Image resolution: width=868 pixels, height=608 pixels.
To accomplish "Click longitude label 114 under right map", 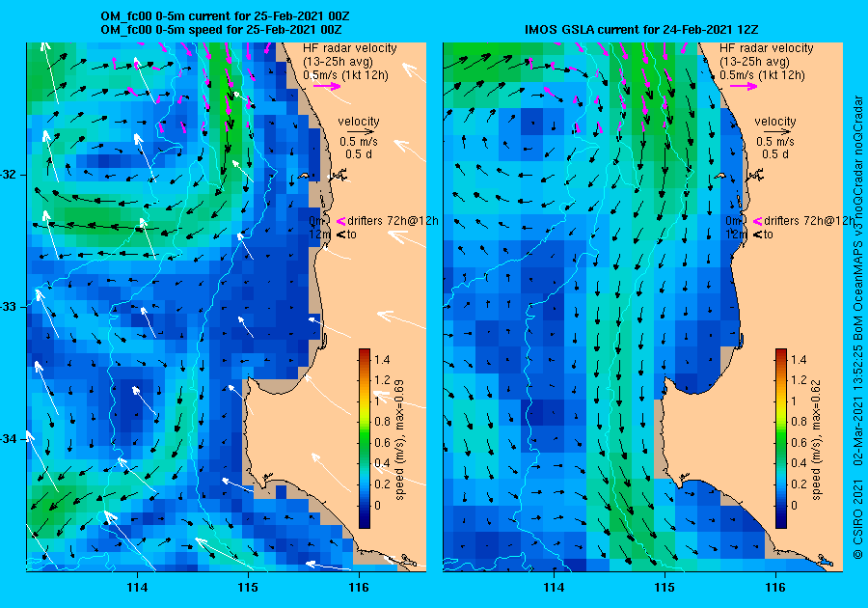I will pos(555,588).
